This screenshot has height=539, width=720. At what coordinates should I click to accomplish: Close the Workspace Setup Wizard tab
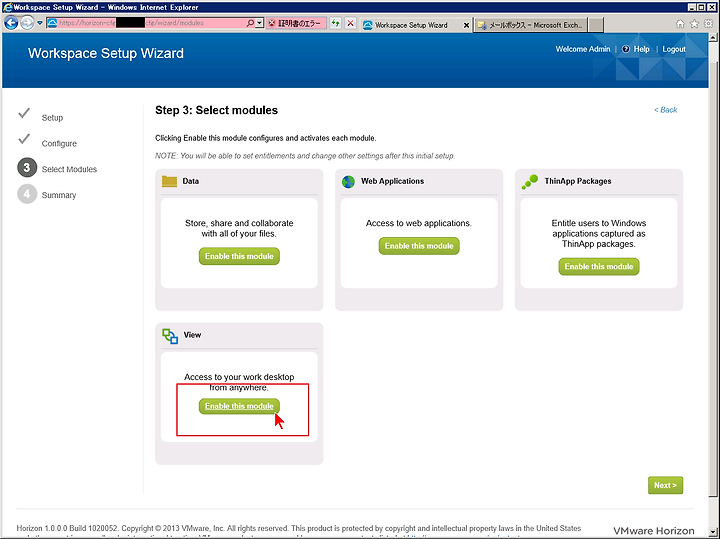pos(466,25)
